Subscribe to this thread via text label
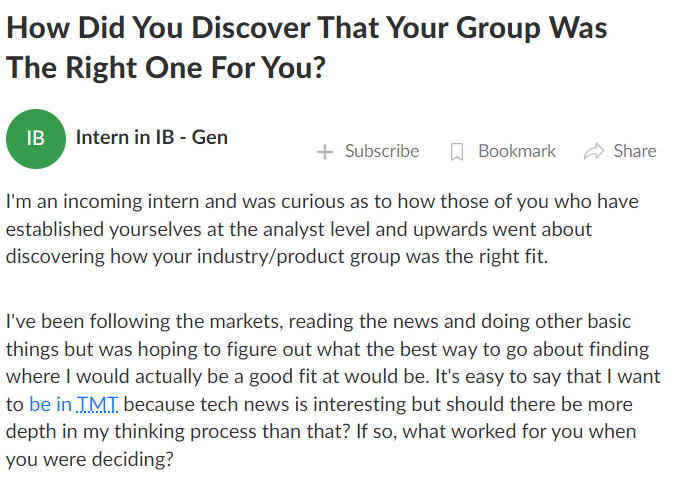Image resolution: width=674 pixels, height=489 pixels. point(382,151)
